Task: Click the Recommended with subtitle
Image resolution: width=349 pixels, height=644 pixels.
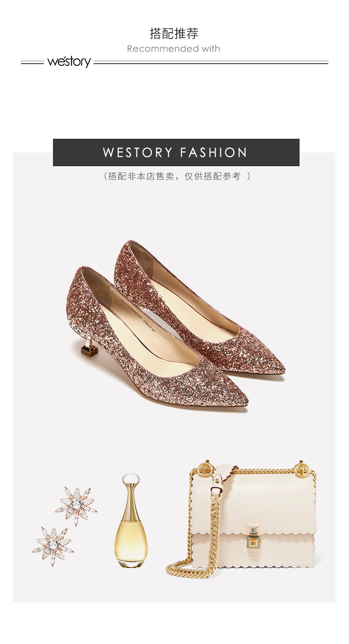Action: coord(174,49)
